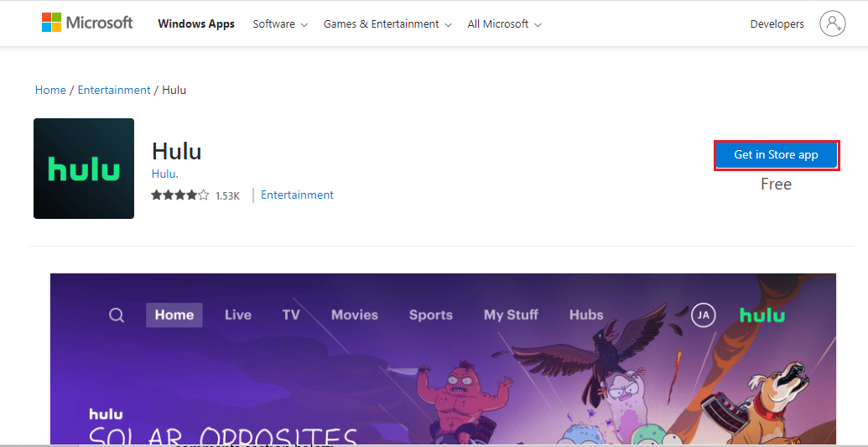The width and height of the screenshot is (868, 447).
Task: Click the 1.53K ratings count
Action: pyautogui.click(x=227, y=195)
